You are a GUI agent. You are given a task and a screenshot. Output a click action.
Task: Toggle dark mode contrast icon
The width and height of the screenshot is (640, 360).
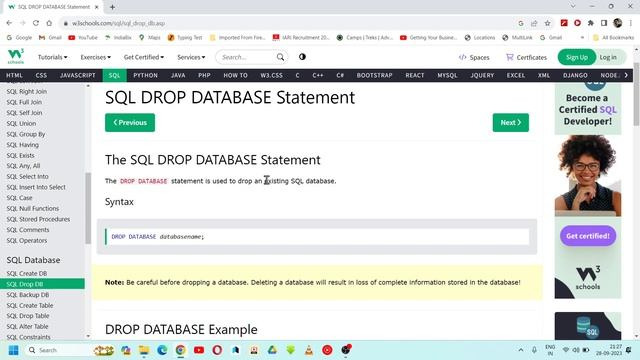pos(302,57)
